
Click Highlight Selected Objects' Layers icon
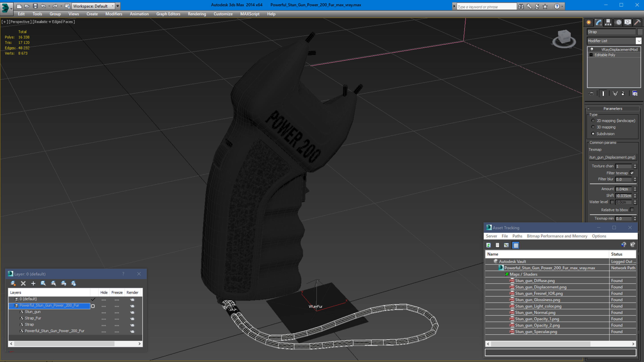click(x=53, y=283)
